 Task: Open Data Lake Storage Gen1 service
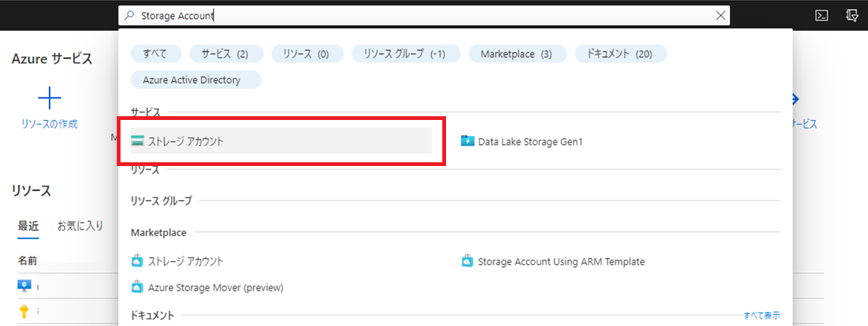coord(522,141)
